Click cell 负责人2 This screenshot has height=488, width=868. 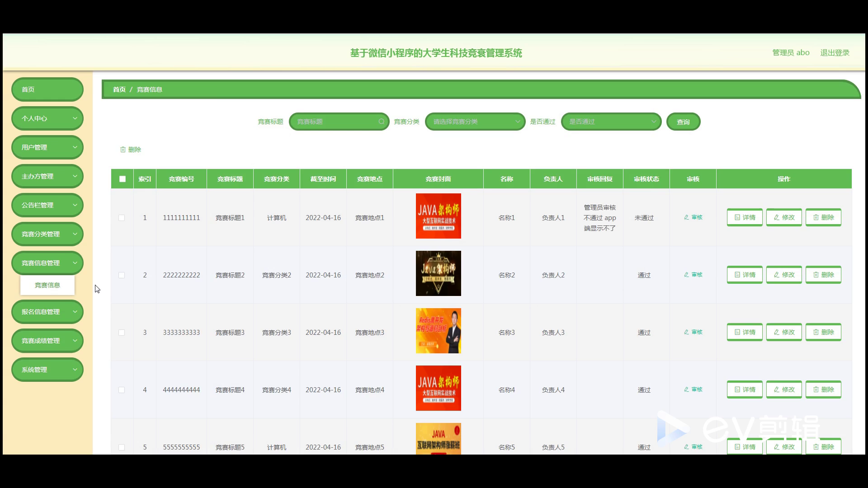[x=553, y=275]
